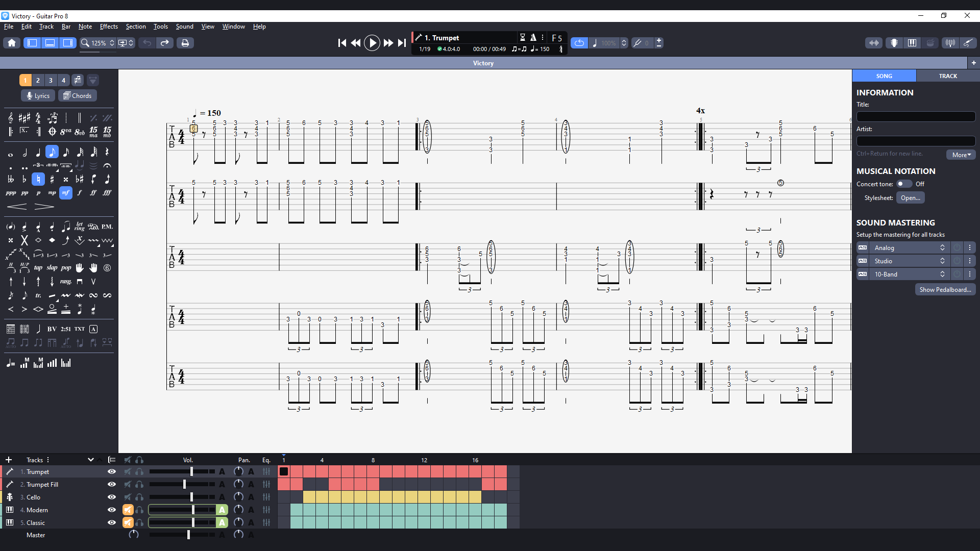Toggle the Concert tone switch
This screenshot has width=980, height=551.
(x=904, y=184)
